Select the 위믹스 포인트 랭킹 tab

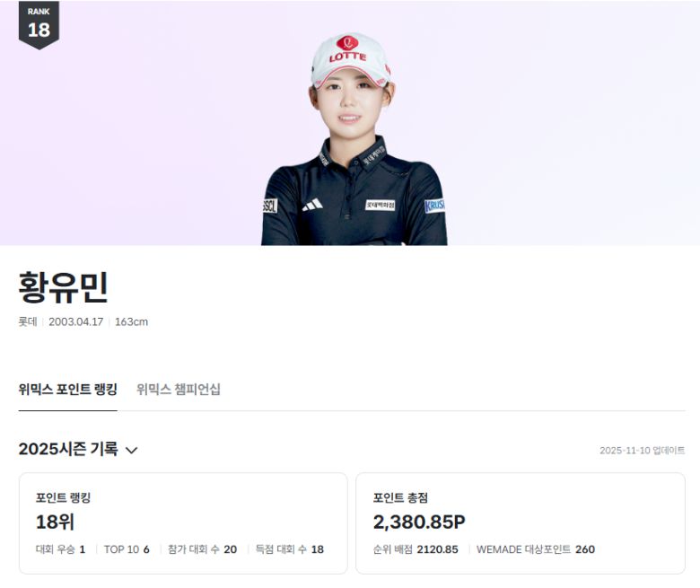(x=68, y=390)
